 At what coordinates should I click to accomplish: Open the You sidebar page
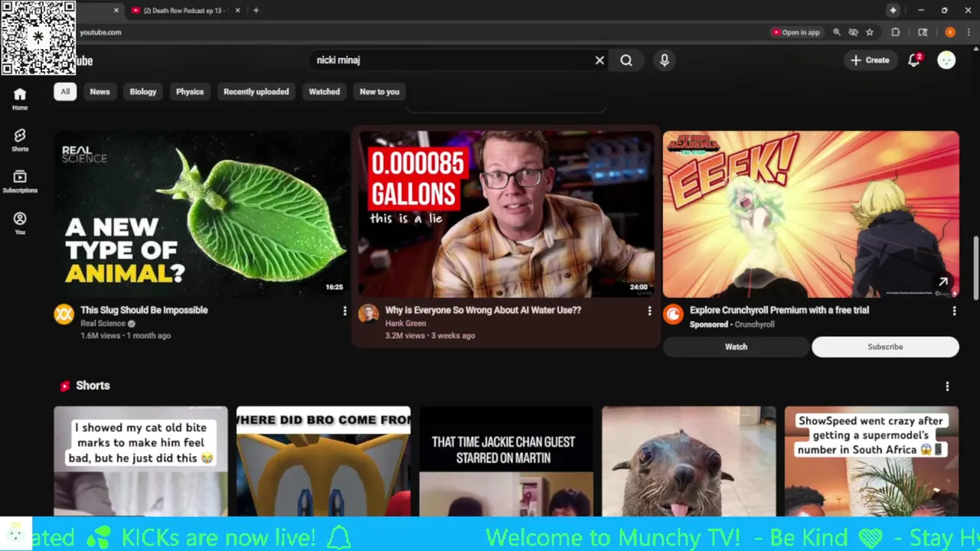pos(20,223)
